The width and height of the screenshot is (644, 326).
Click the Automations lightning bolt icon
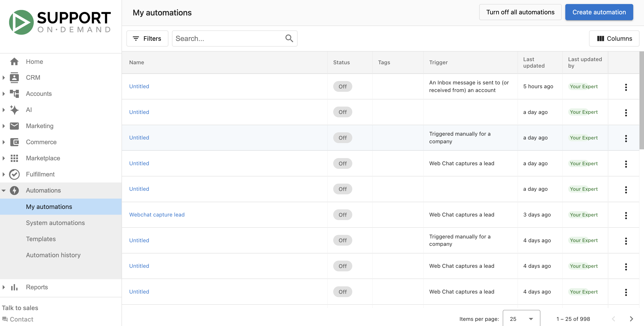point(14,191)
